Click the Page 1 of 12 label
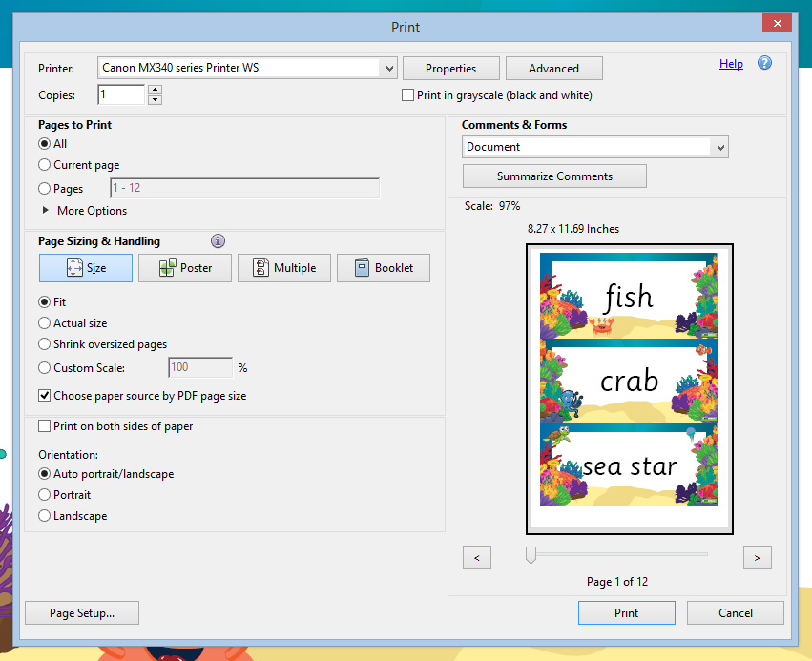Image resolution: width=812 pixels, height=661 pixels. tap(616, 582)
